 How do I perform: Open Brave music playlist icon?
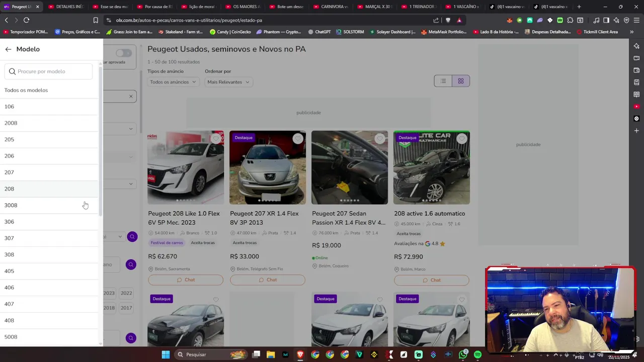click(596, 20)
